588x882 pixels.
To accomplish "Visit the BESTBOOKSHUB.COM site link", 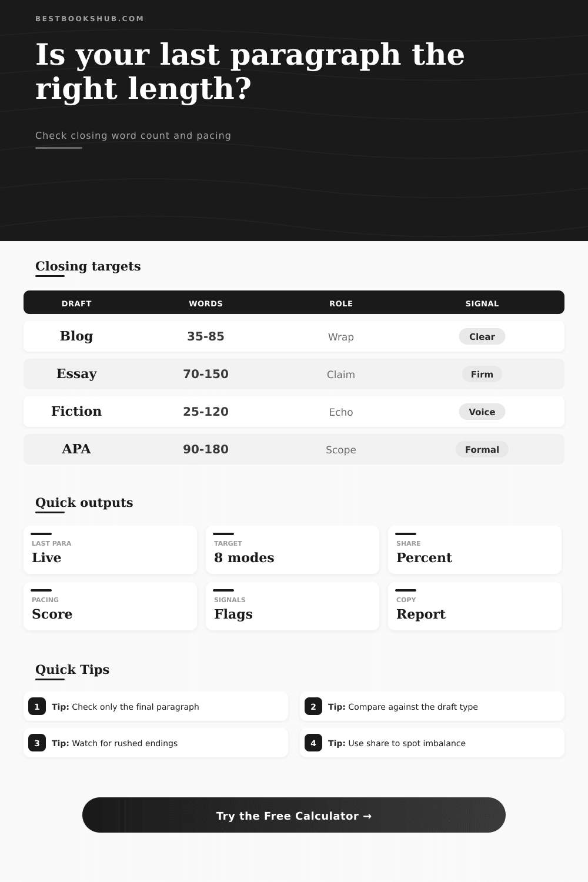I will click(x=89, y=18).
